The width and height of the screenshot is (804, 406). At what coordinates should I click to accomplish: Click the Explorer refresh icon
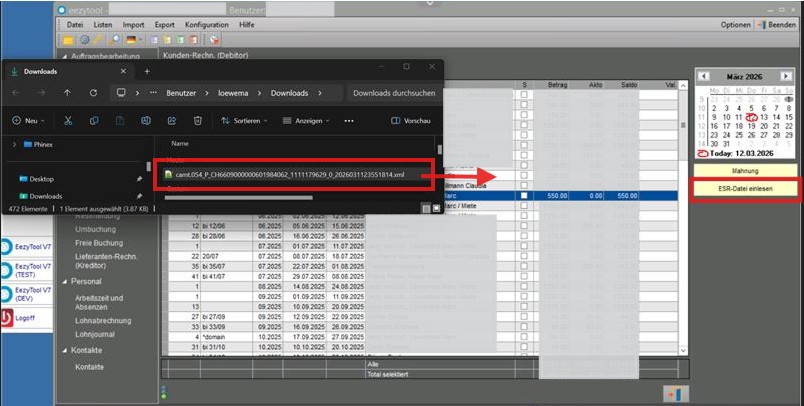point(93,93)
